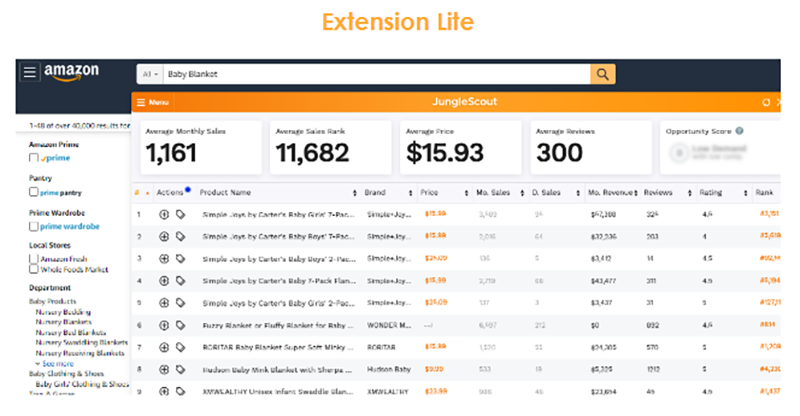Viewport: 800px width, 416px height.
Task: Open Hudson Baby Mink Blanket with Sherpa product
Action: click(278, 369)
